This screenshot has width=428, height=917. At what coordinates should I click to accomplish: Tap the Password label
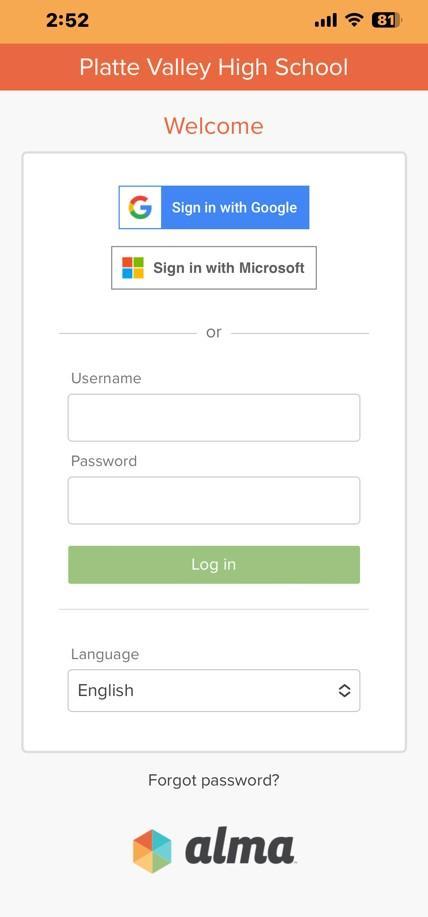104,461
